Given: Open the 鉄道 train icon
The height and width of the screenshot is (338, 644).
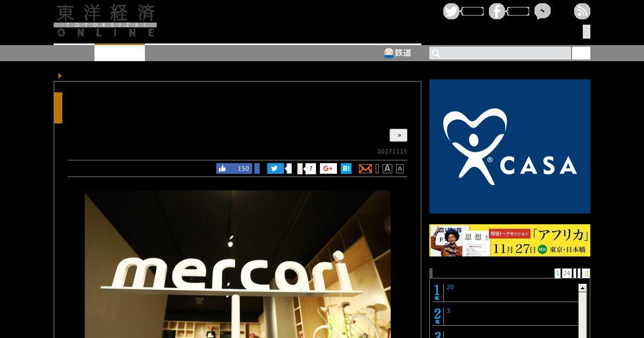Looking at the screenshot, I should click(x=389, y=53).
